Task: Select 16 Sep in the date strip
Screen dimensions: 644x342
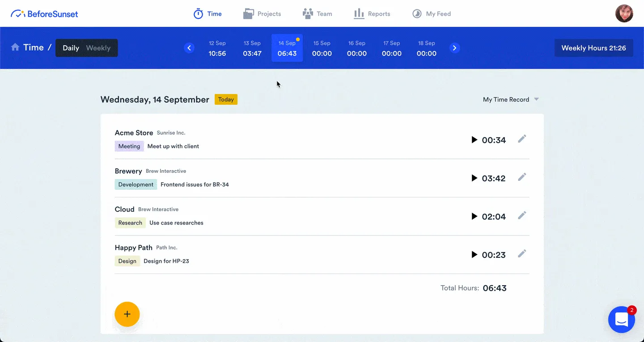Action: [357, 48]
